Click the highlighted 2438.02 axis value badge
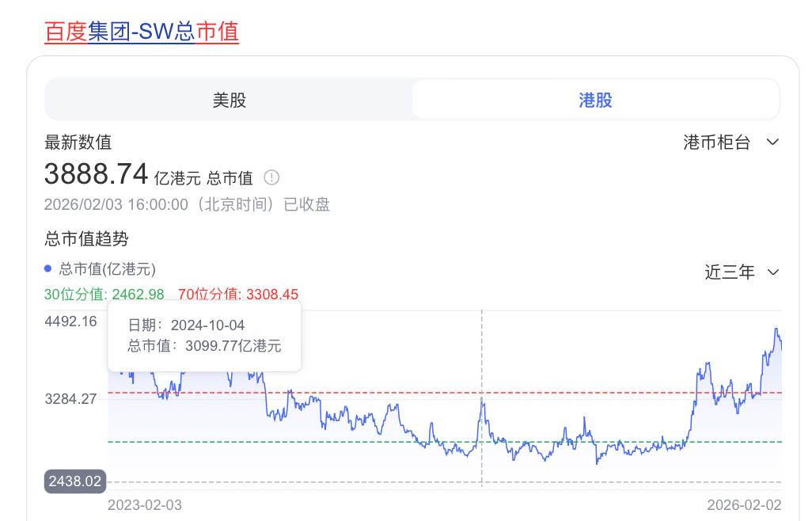This screenshot has width=812, height=521. 75,481
